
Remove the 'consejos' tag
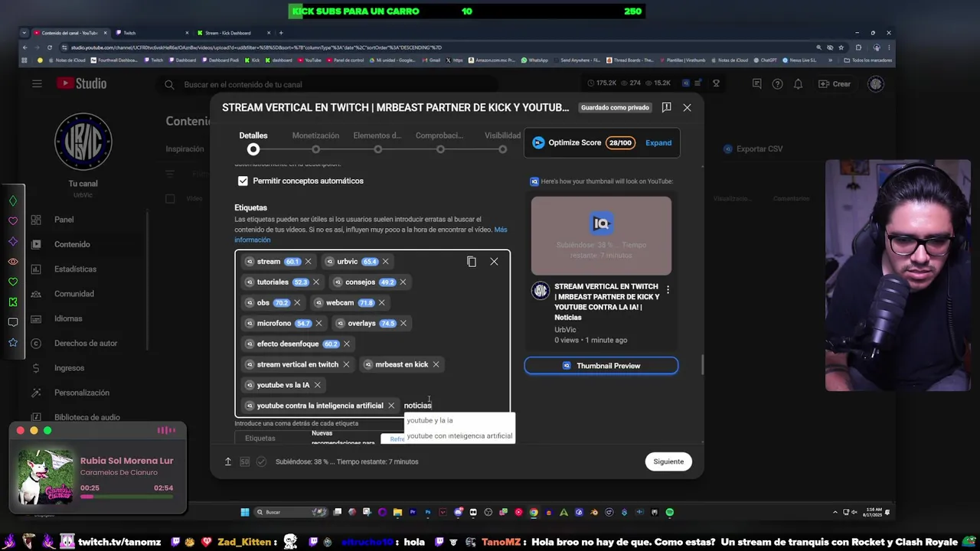pyautogui.click(x=403, y=282)
